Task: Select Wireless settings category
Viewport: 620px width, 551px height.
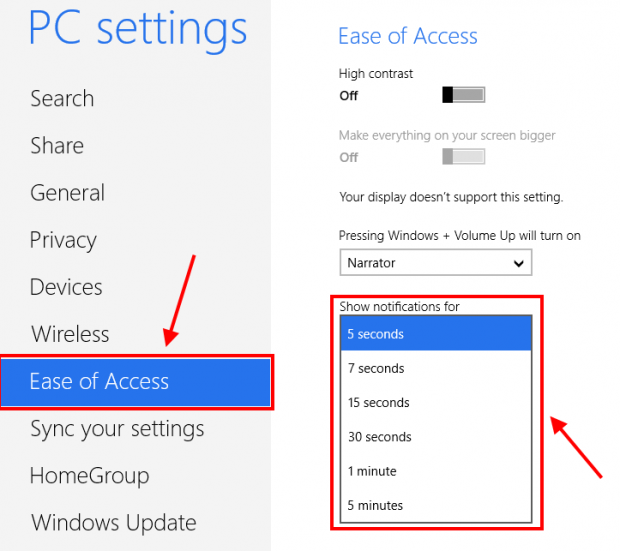Action: [70, 334]
